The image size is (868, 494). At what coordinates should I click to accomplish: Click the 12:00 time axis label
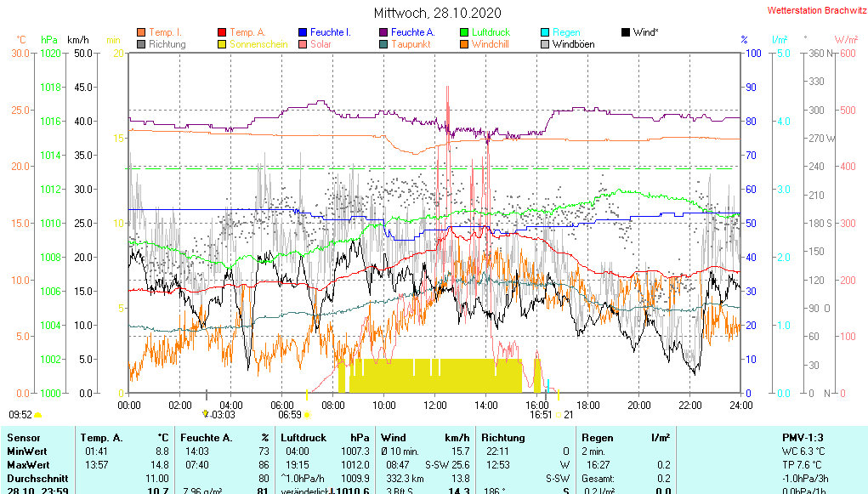click(435, 405)
